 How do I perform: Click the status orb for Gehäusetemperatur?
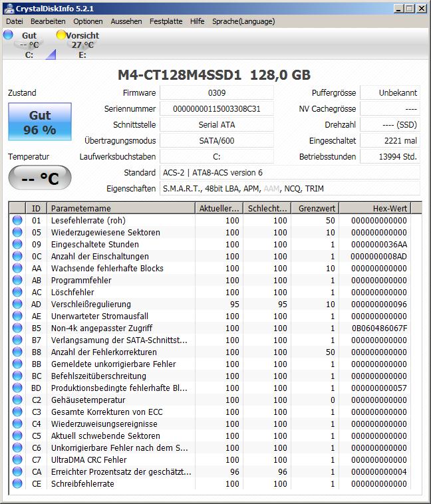[17, 400]
